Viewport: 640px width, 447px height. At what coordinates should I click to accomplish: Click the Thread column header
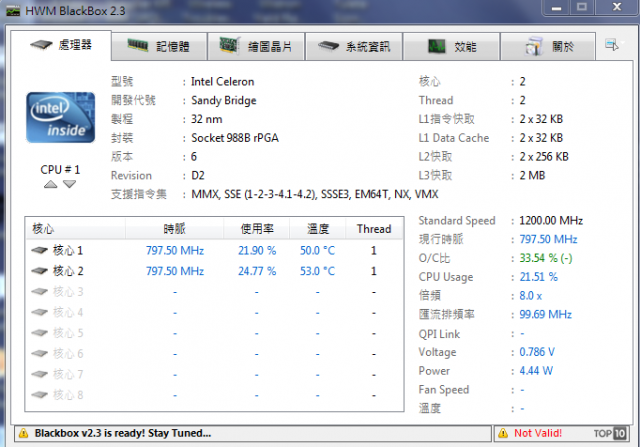(374, 229)
